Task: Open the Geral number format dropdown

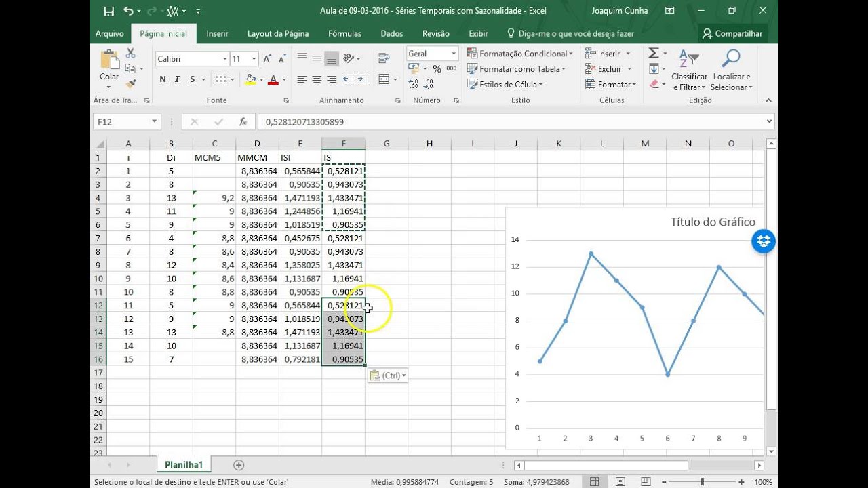Action: pos(452,54)
